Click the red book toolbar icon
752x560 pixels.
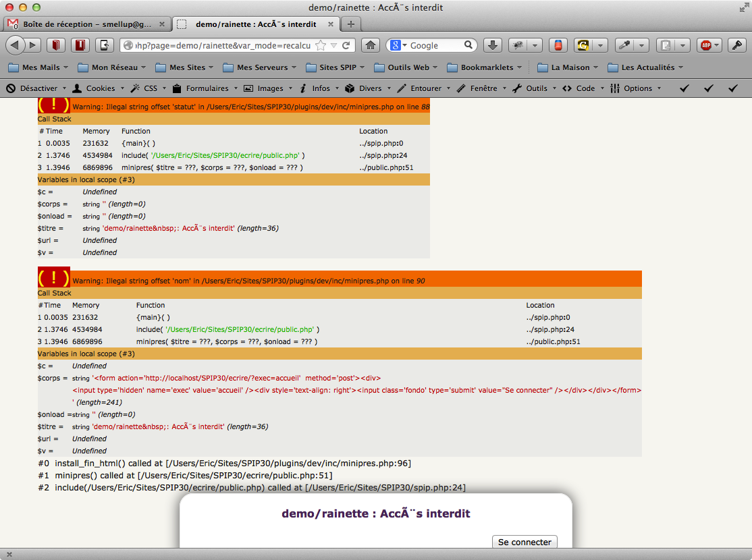point(55,45)
